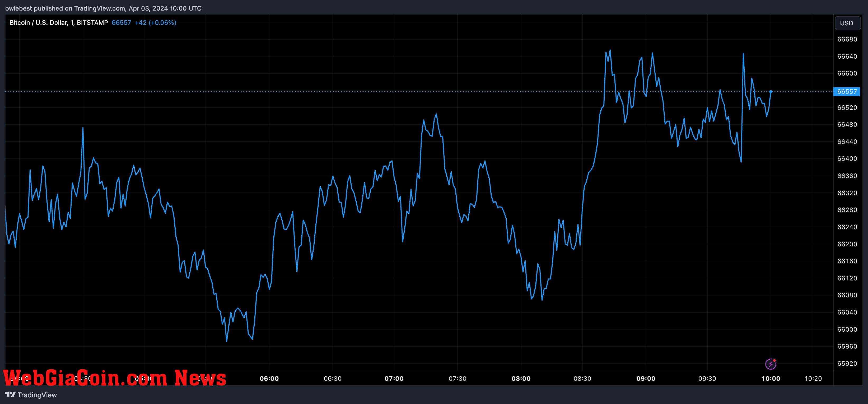Click the 66280 price axis label

(x=847, y=210)
